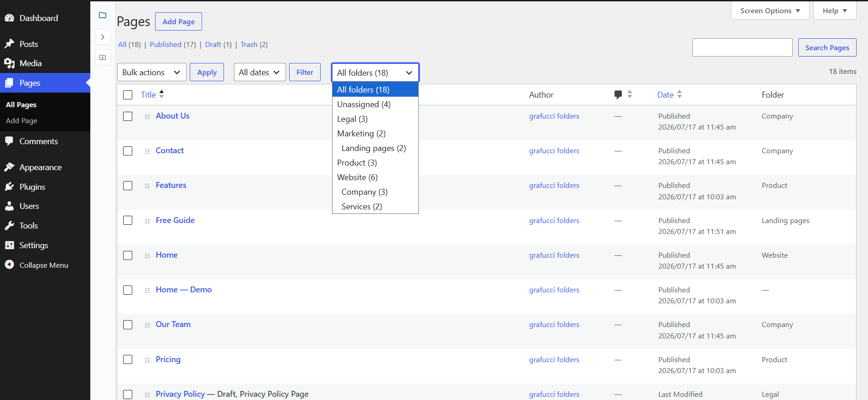Click the Media library icon
The width and height of the screenshot is (868, 400).
coord(10,63)
